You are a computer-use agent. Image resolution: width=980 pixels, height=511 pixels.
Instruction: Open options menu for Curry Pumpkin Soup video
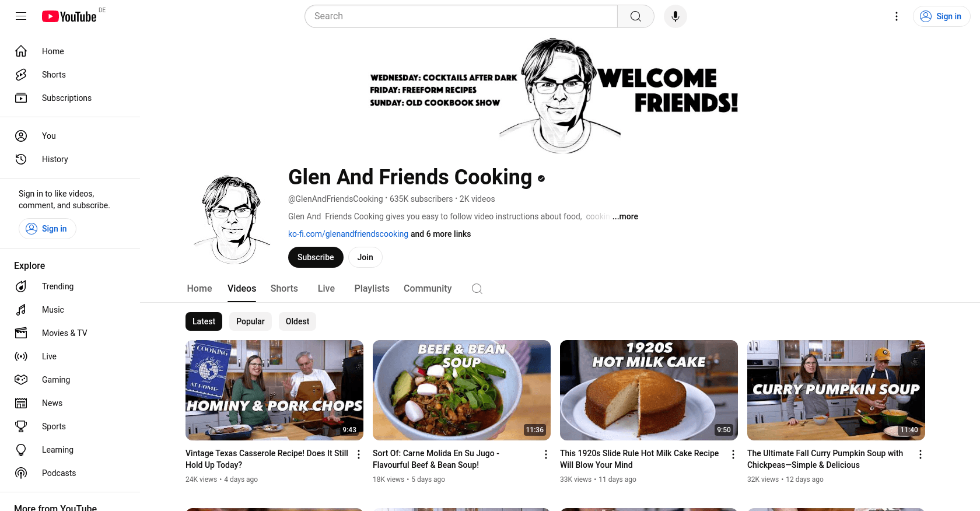point(921,454)
